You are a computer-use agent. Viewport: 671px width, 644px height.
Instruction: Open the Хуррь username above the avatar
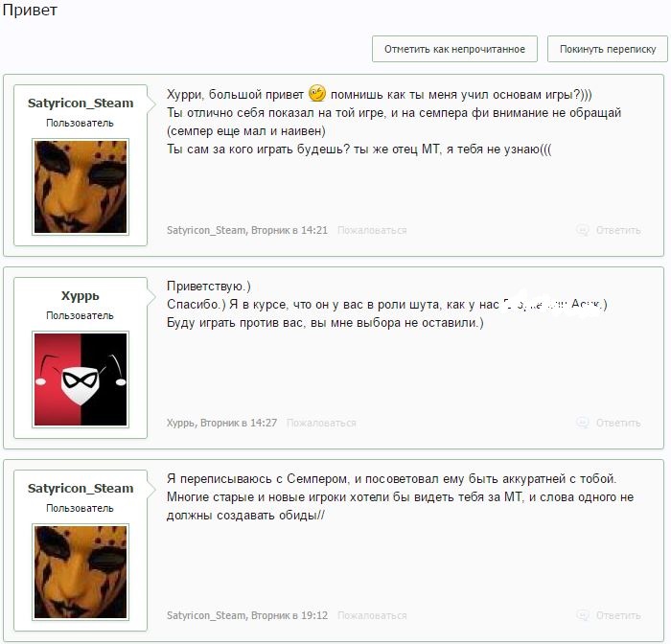81,296
